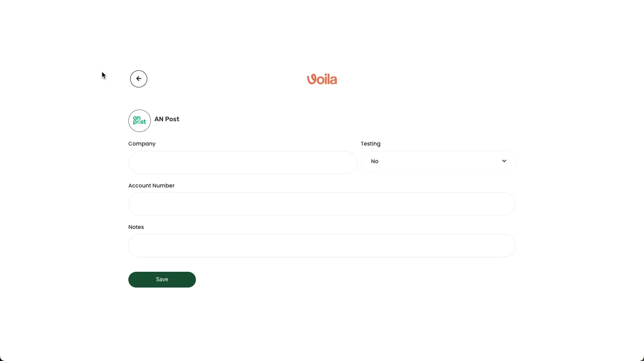The height and width of the screenshot is (361, 644).
Task: Click the Account Number label
Action: click(151, 186)
